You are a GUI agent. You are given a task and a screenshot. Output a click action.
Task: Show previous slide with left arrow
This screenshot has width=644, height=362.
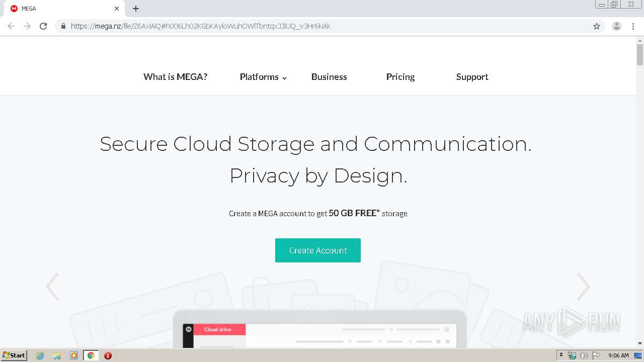pos(52,287)
